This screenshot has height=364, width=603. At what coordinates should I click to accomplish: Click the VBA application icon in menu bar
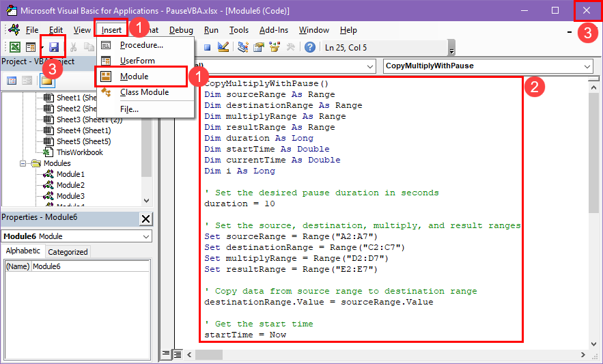(14, 29)
